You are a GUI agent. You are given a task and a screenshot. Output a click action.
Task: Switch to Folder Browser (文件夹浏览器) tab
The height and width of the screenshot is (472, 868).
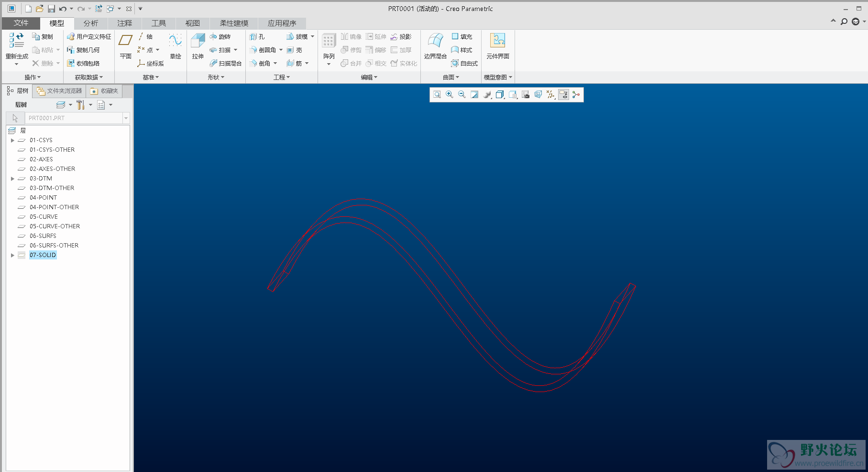[x=60, y=91]
